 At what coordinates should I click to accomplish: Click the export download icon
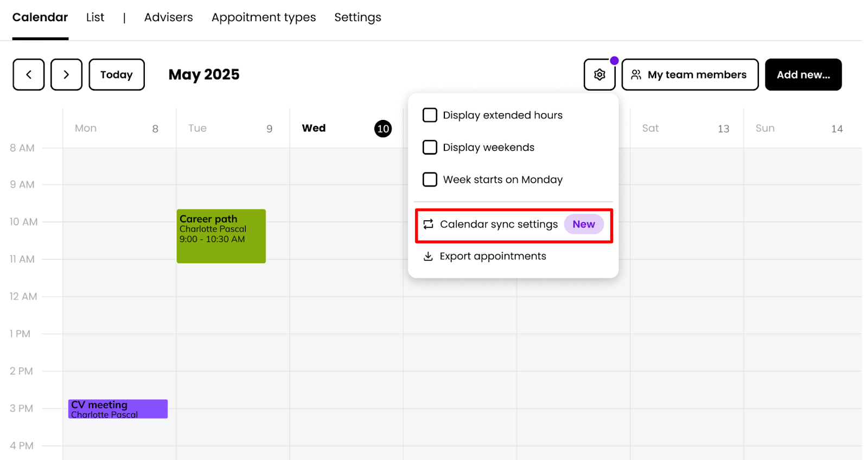click(x=428, y=256)
